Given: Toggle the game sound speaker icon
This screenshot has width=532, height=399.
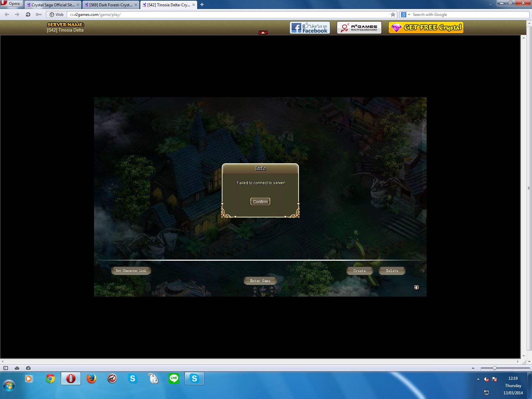Looking at the screenshot, I should pyautogui.click(x=416, y=288).
